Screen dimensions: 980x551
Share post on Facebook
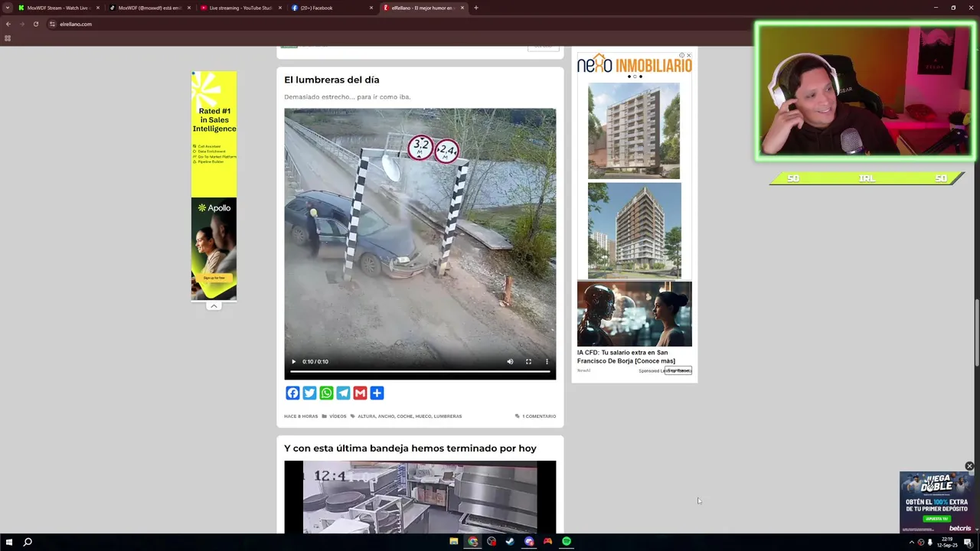pyautogui.click(x=292, y=393)
